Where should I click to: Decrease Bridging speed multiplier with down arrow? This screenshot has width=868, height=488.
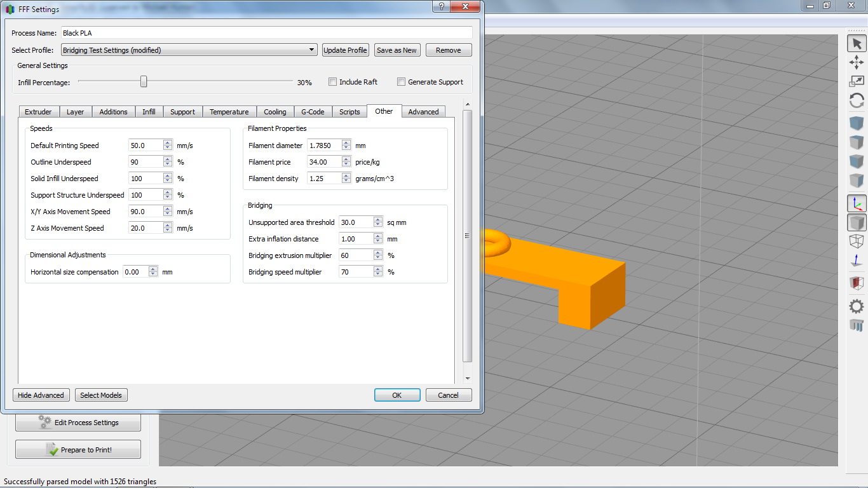coord(378,274)
